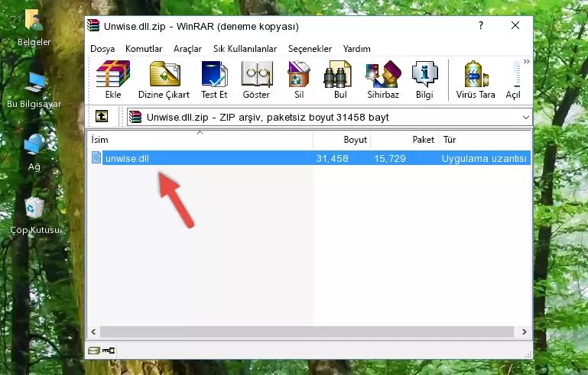Viewport: 588px width, 375px height.
Task: Open the Bul search tool
Action: [339, 79]
